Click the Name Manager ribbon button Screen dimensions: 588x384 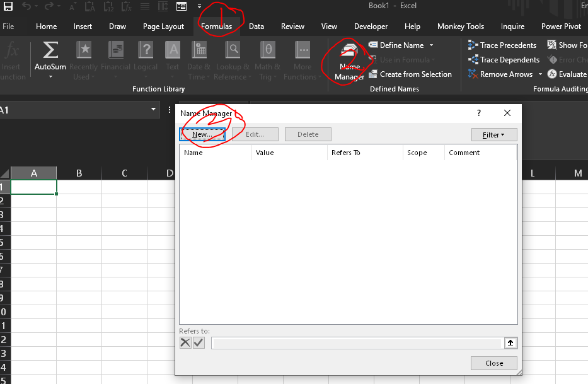pyautogui.click(x=350, y=62)
